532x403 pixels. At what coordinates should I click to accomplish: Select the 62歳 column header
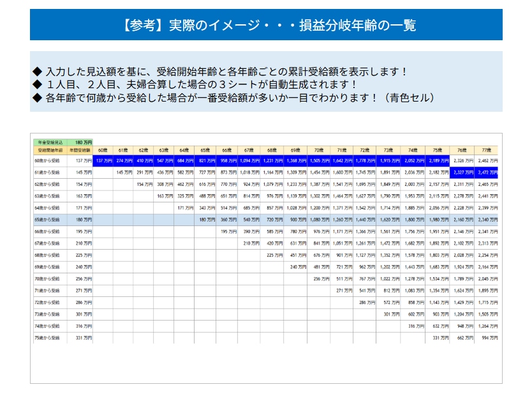click(x=144, y=150)
